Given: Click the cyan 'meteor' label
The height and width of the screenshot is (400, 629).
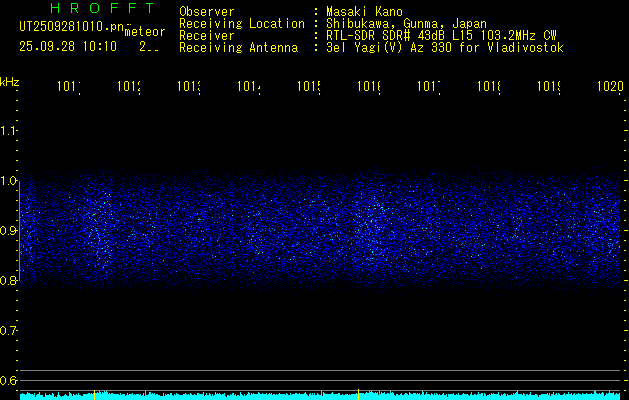Looking at the screenshot, I should coord(144,32).
